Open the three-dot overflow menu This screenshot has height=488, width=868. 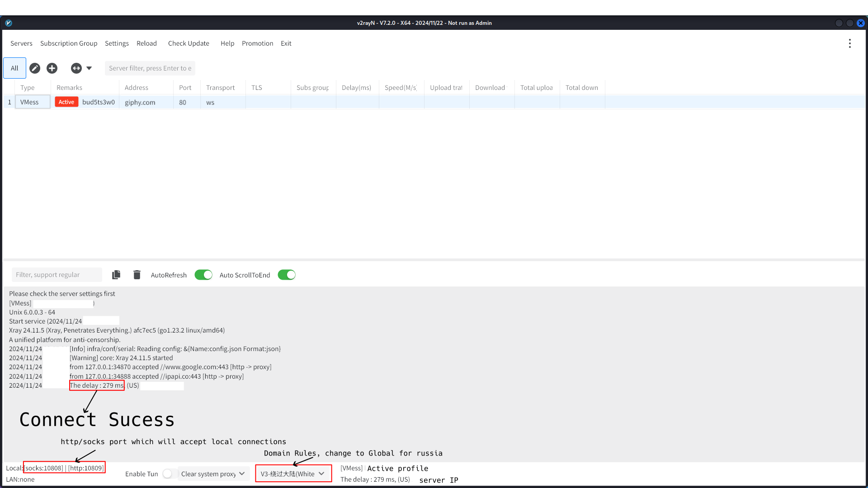tap(850, 43)
